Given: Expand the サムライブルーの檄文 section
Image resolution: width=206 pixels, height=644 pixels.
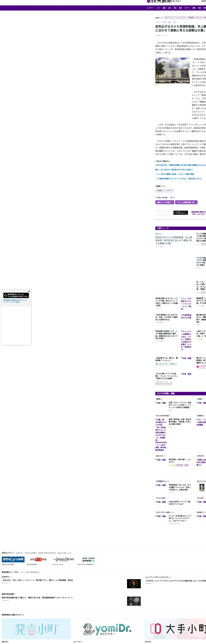Looking at the screenshot, I should pos(164,512).
